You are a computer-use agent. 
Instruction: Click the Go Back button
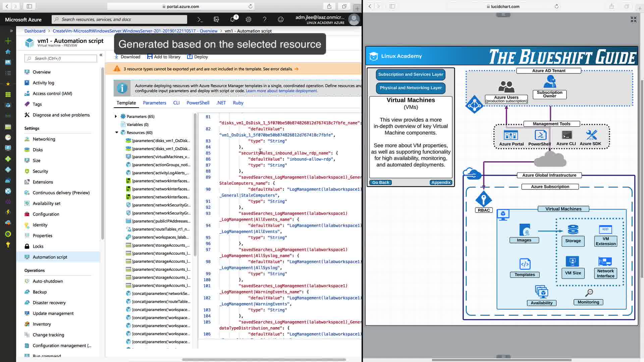tap(380, 182)
